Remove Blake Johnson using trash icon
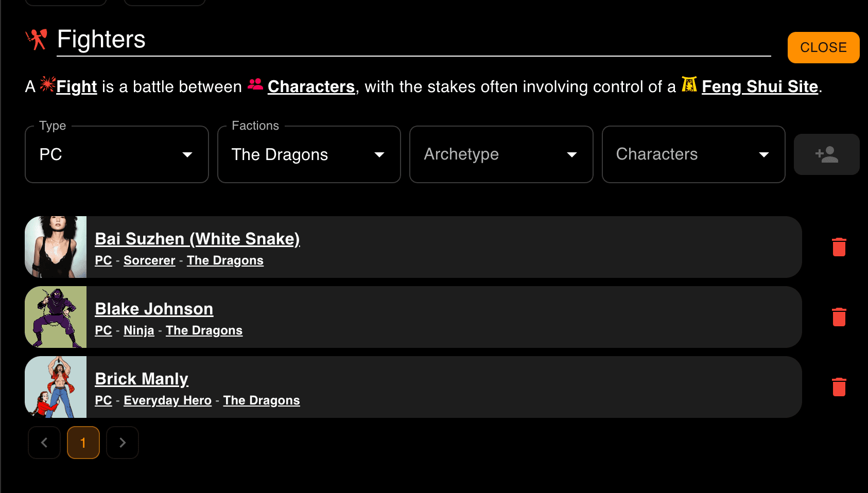 (839, 317)
